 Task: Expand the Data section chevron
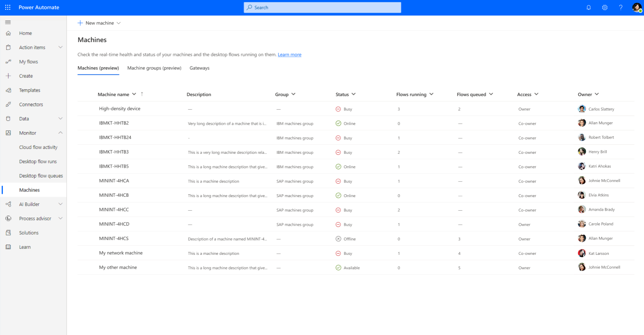[x=61, y=119]
